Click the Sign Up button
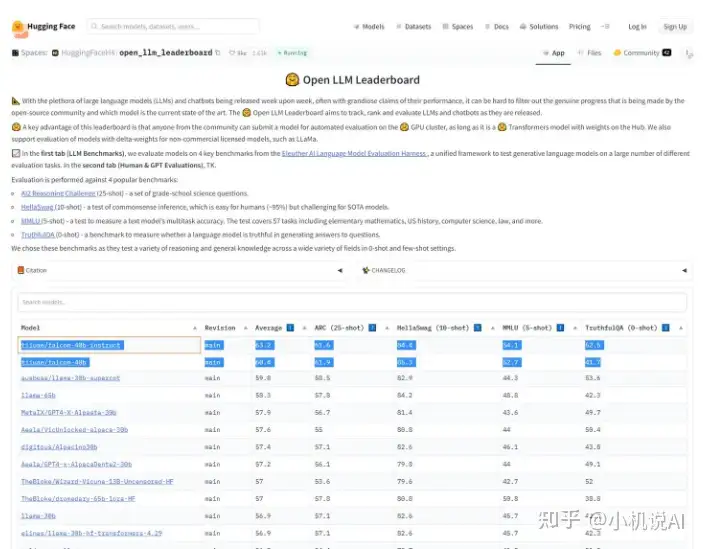The image size is (703, 549). coord(675,27)
